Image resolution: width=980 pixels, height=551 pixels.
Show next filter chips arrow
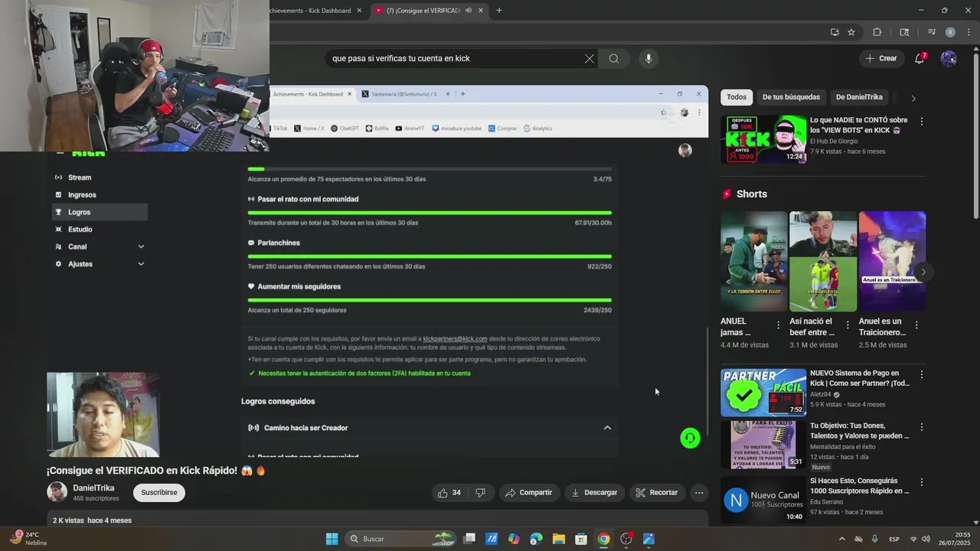913,98
